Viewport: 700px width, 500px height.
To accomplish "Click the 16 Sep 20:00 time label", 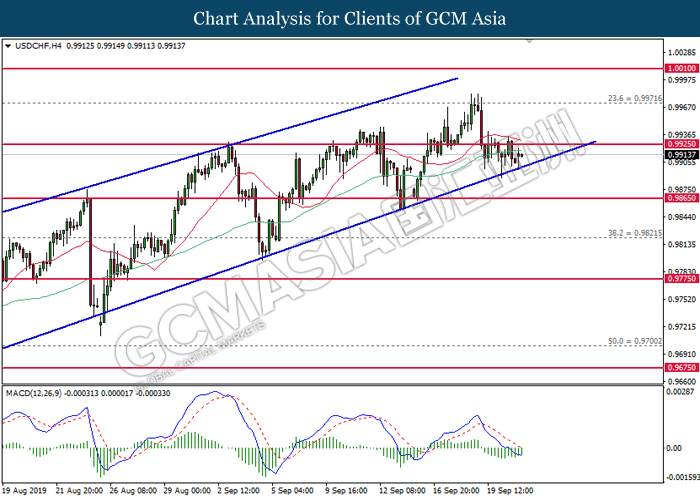I will [x=457, y=491].
